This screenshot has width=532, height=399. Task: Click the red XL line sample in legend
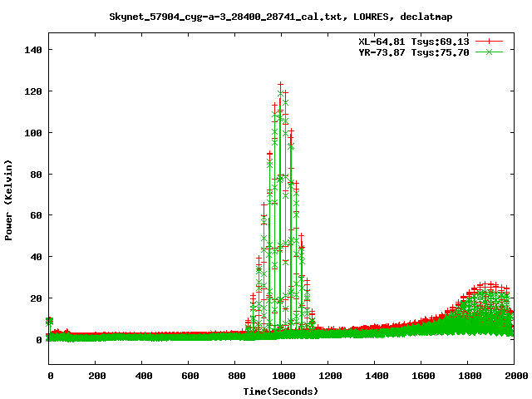pos(490,40)
